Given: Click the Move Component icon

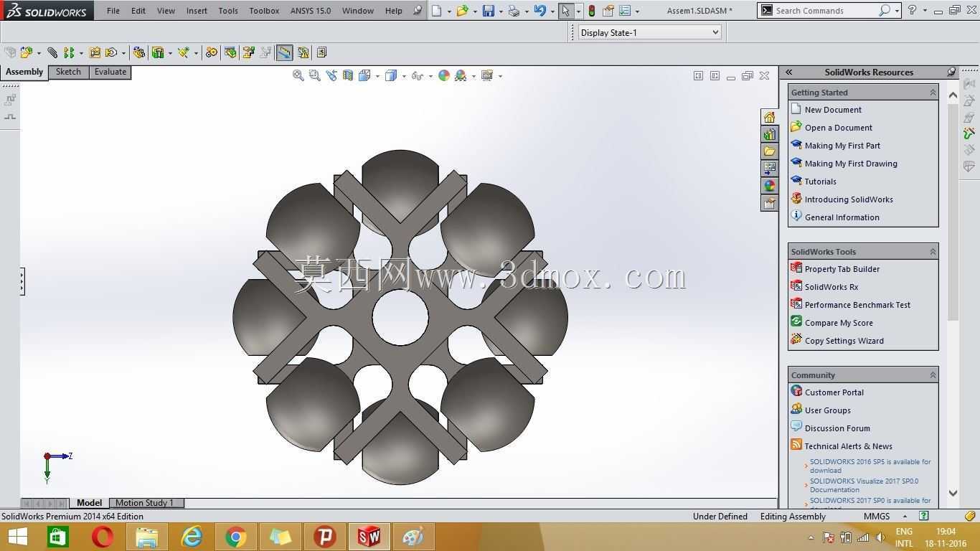Looking at the screenshot, I should (x=111, y=52).
